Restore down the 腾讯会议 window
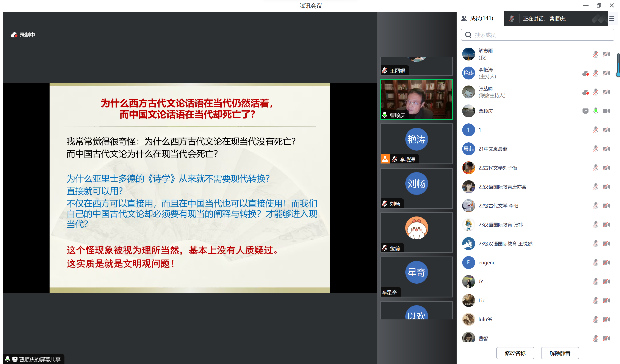Screen dimensions: 620x364 599,5
